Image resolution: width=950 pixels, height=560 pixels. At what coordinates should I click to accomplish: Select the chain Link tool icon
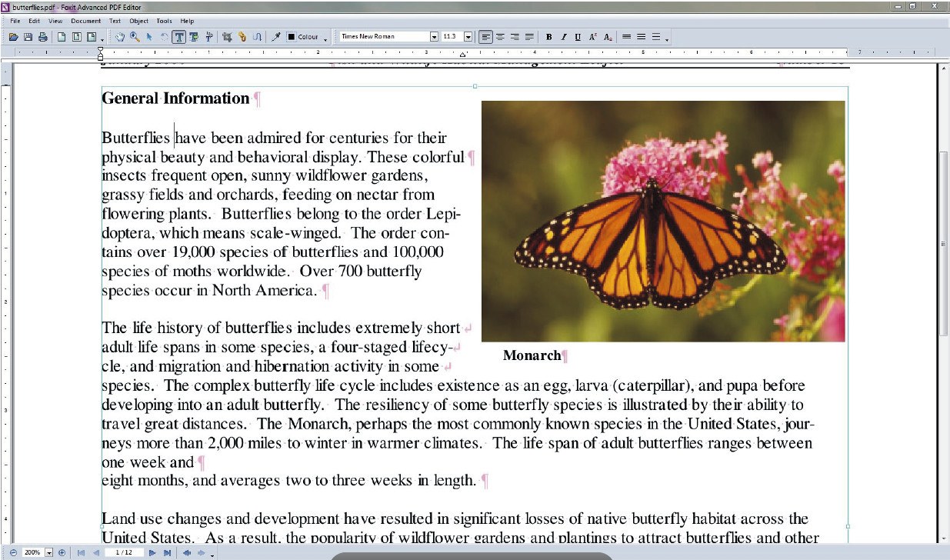click(242, 37)
